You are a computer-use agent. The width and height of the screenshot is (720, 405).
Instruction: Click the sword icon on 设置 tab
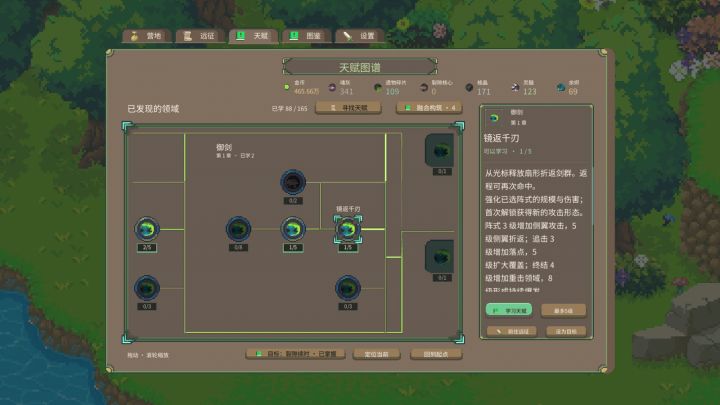point(348,36)
